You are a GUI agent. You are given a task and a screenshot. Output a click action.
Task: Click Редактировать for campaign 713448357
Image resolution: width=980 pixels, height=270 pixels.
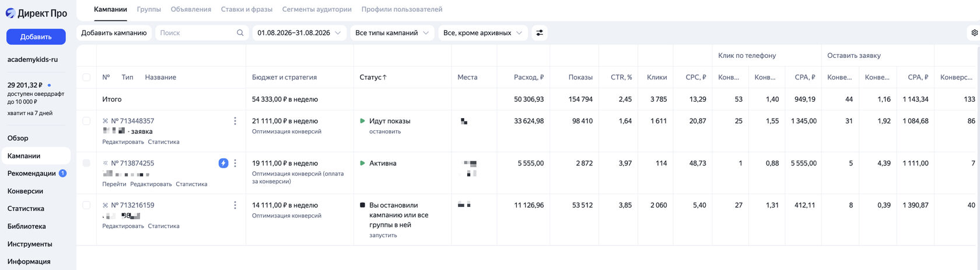tap(123, 142)
